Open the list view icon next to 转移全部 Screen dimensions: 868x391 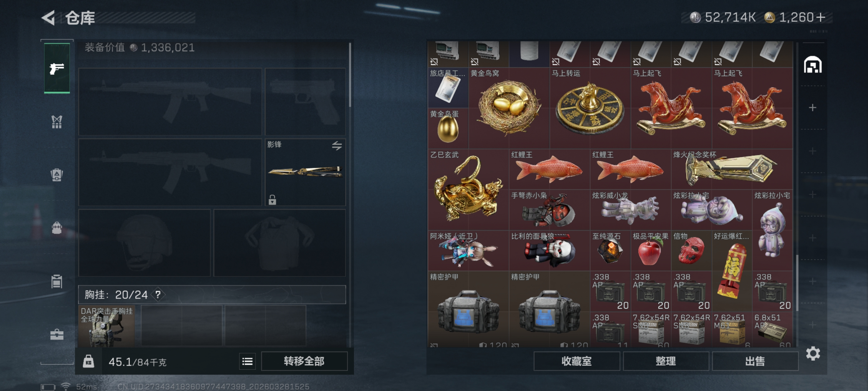[x=247, y=361]
